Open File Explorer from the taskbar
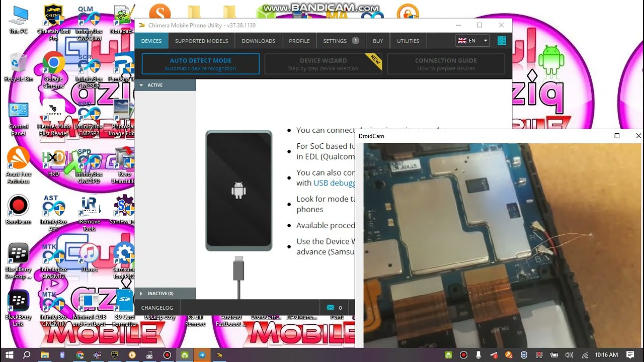Image resolution: width=644 pixels, height=362 pixels. click(x=45, y=355)
